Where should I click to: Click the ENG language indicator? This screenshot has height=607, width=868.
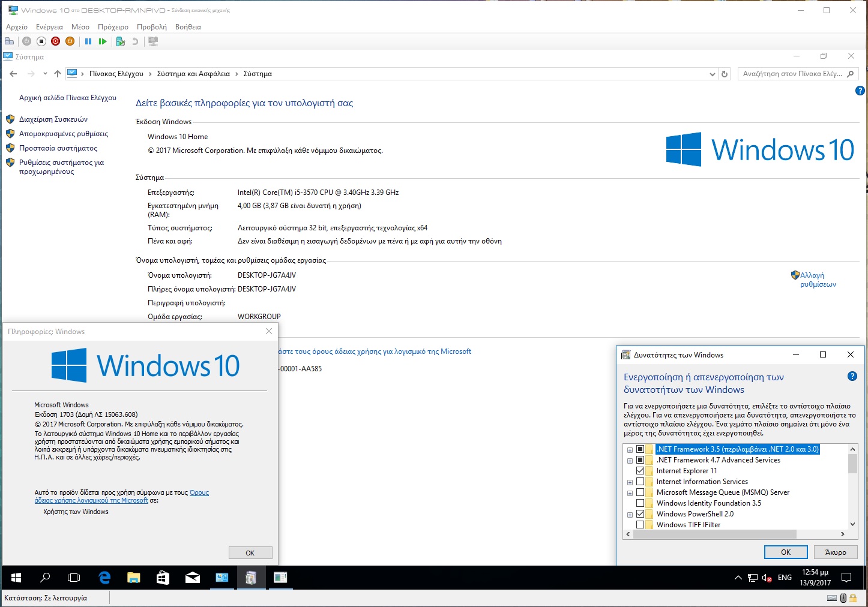pos(785,578)
